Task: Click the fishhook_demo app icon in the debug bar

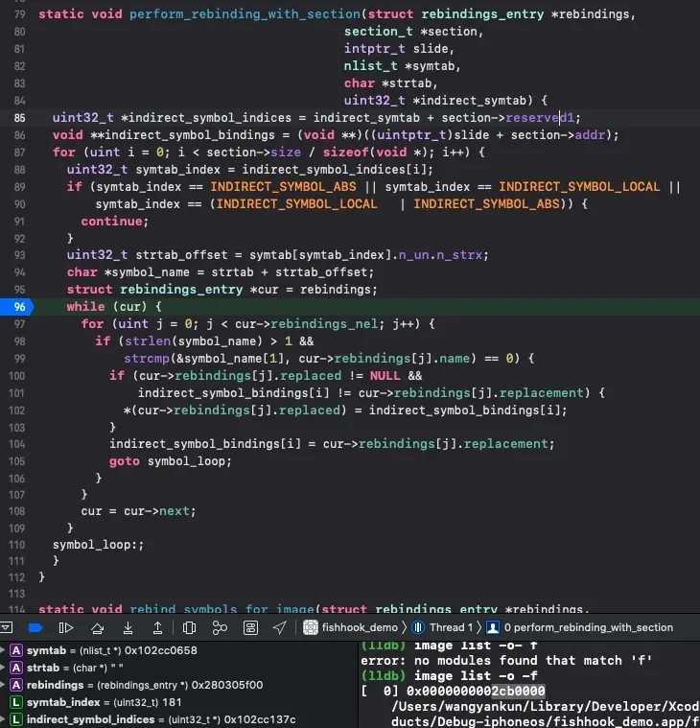Action: click(x=310, y=627)
